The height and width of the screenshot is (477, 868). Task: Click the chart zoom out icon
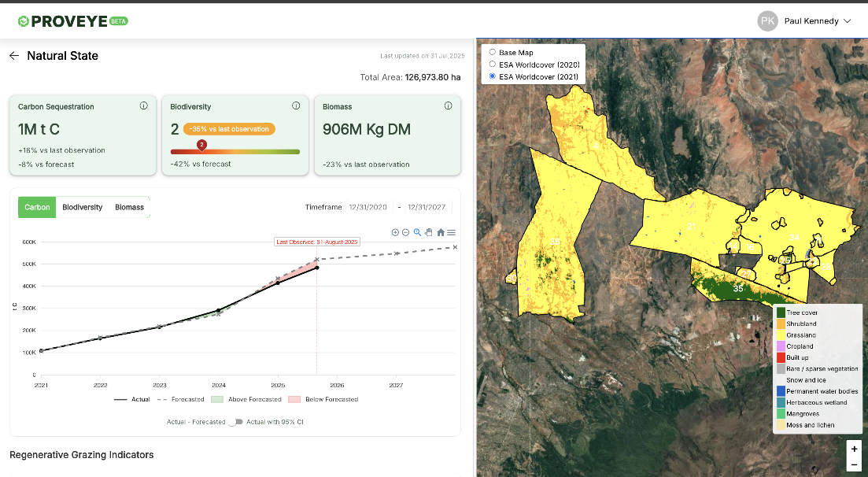406,232
